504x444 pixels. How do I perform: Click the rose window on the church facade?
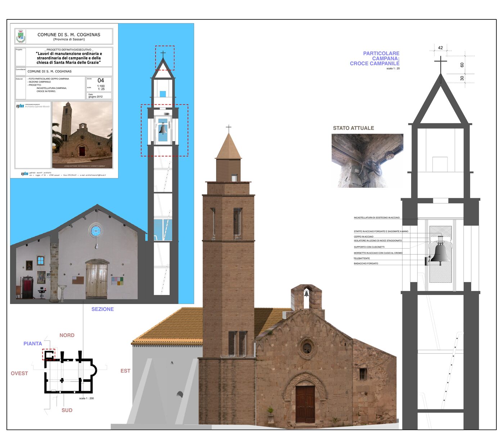click(307, 348)
